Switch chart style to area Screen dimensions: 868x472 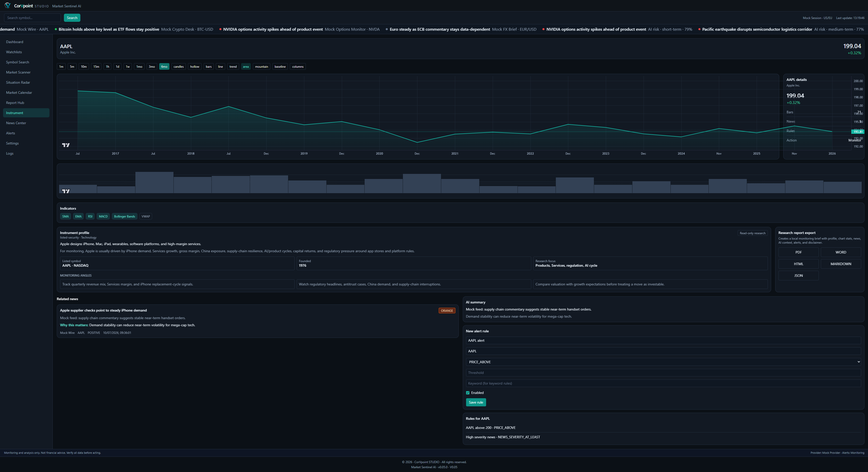246,67
